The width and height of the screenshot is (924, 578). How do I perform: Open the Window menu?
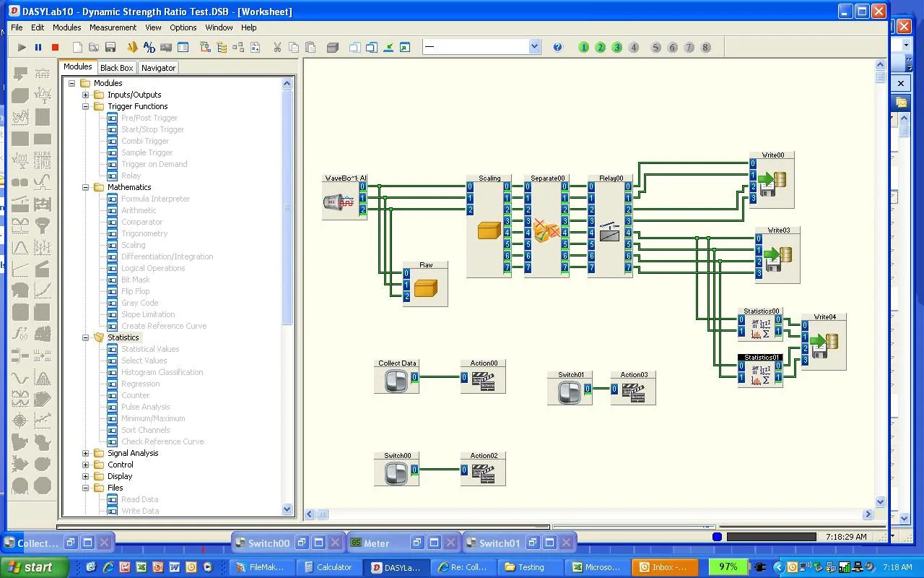(219, 27)
